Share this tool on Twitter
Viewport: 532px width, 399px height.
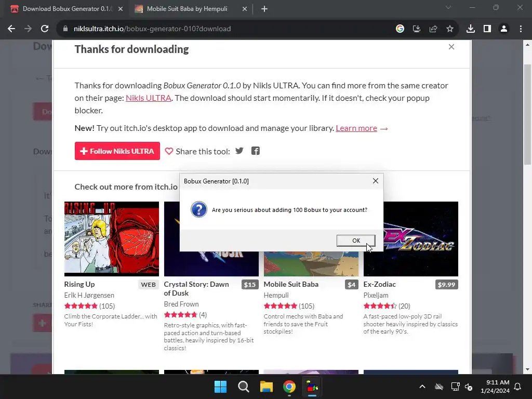(x=239, y=151)
